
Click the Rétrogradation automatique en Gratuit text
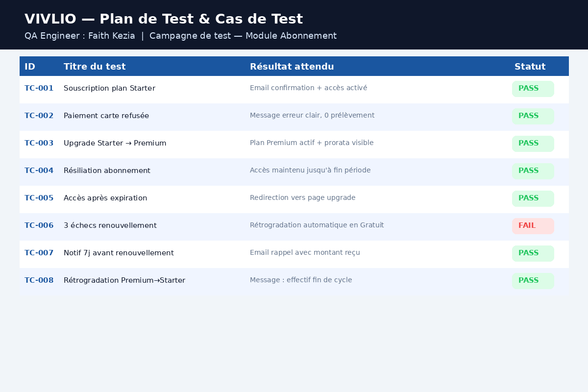[x=317, y=225]
